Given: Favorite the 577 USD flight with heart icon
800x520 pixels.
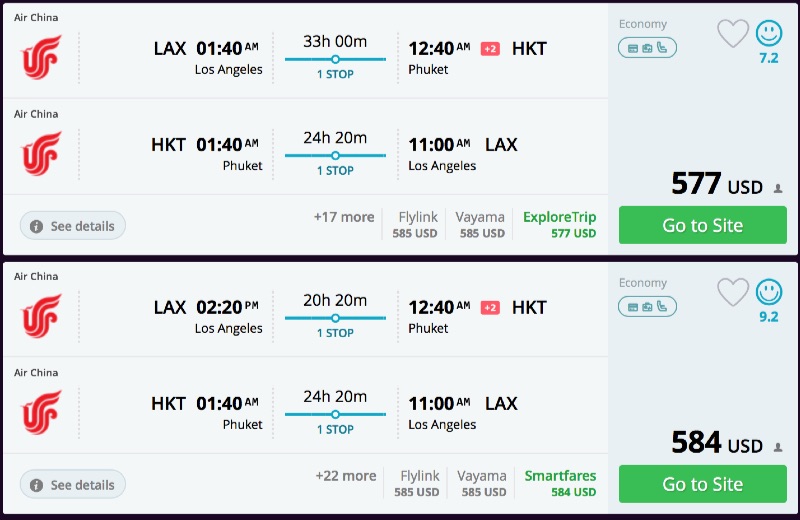Looking at the screenshot, I should coord(733,34).
